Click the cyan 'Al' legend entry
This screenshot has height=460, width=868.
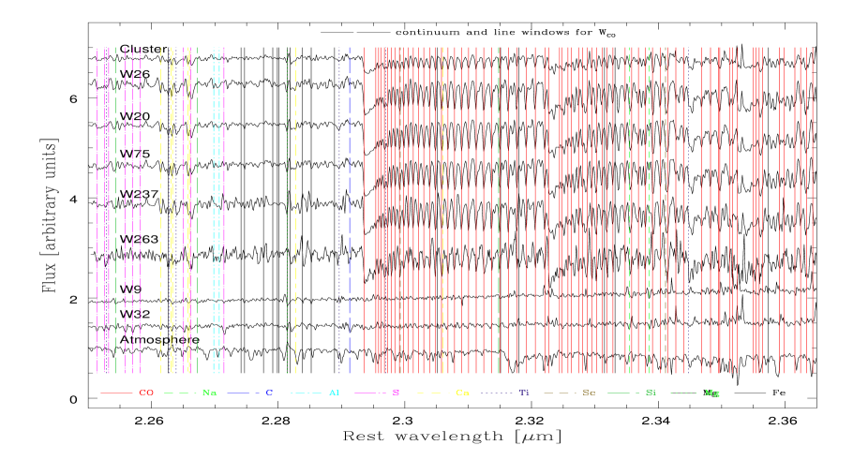coord(334,393)
